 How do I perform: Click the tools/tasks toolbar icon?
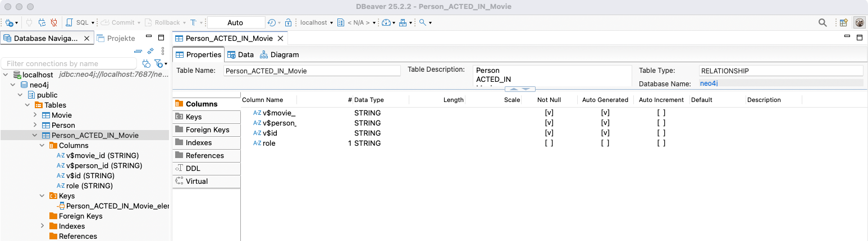pos(403,23)
